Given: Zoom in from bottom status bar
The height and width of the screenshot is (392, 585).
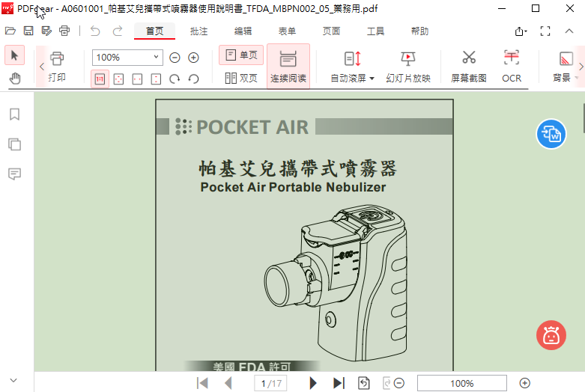Looking at the screenshot, I should 524,383.
